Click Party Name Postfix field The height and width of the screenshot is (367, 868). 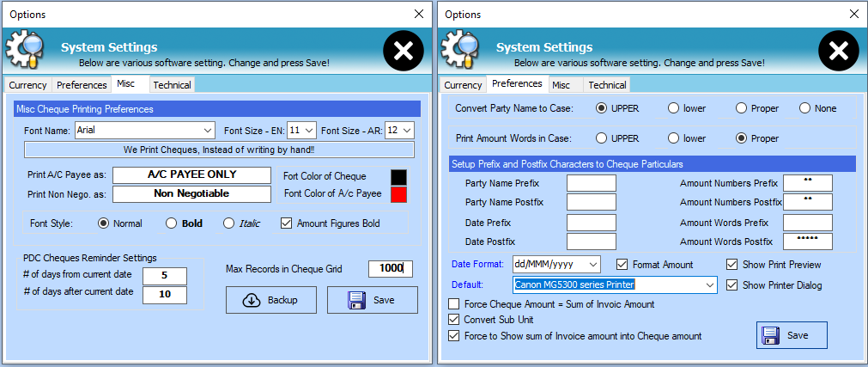coord(592,202)
